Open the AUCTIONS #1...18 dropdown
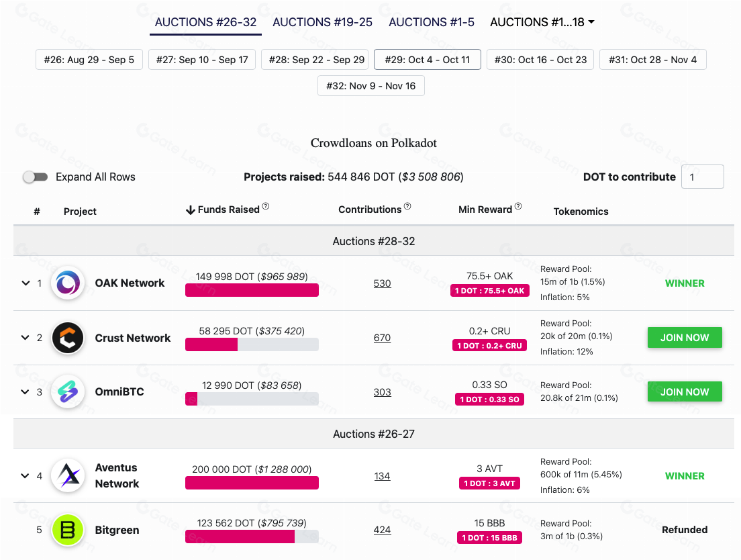This screenshot has height=560, width=741. (x=542, y=22)
